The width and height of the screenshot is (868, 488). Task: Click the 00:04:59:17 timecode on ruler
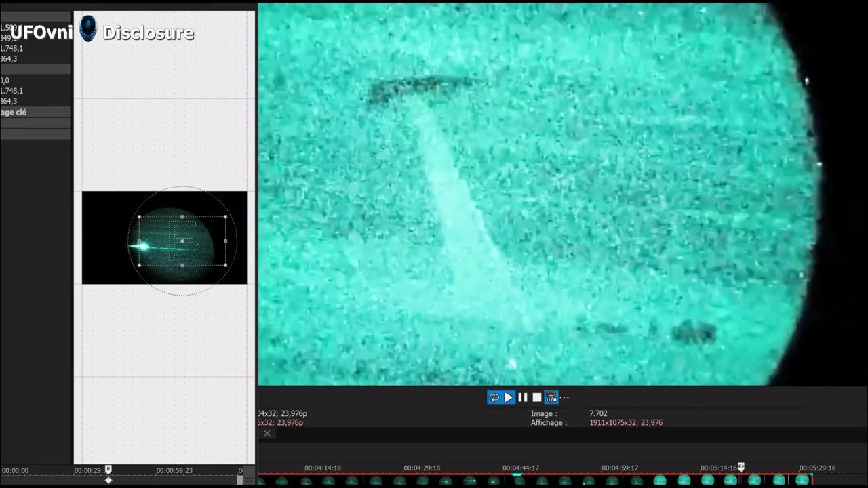coord(620,468)
